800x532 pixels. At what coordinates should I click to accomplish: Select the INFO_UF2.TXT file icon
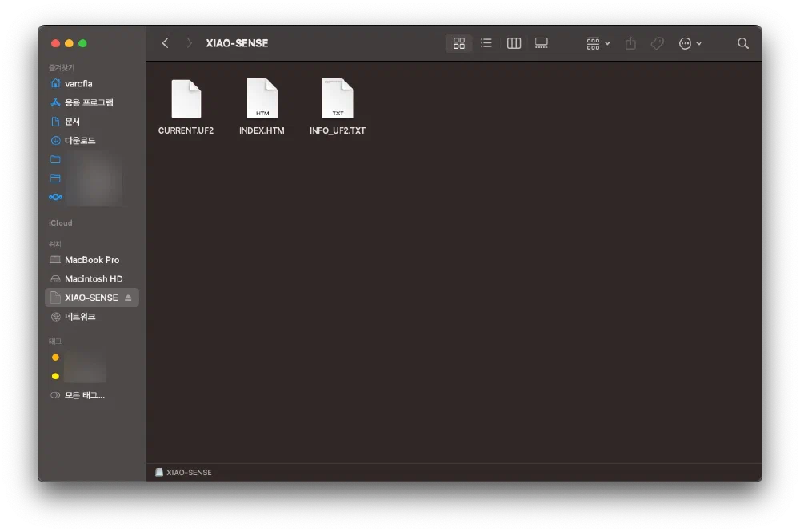coord(338,100)
